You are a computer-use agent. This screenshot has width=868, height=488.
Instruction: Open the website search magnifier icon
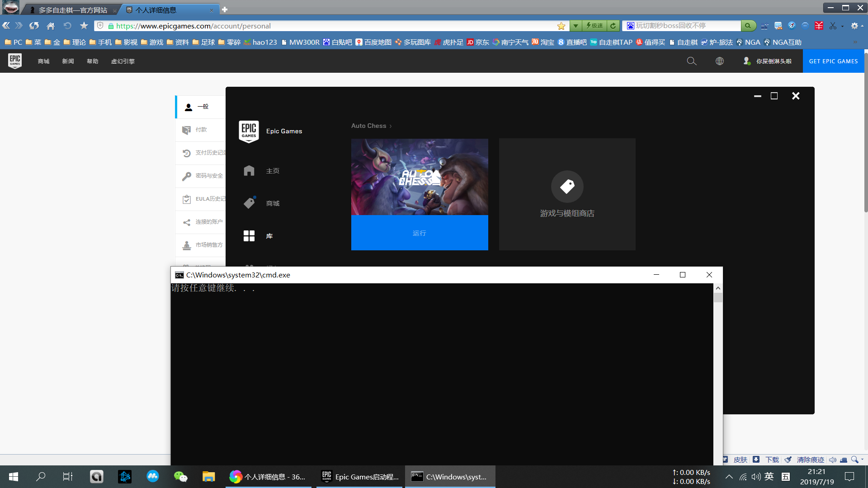692,61
